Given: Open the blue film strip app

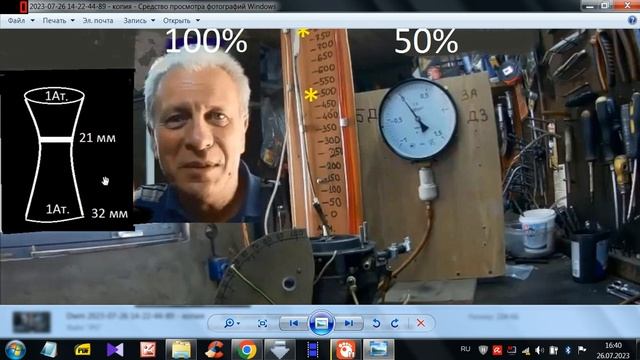Looking at the screenshot, I should click(313, 350).
